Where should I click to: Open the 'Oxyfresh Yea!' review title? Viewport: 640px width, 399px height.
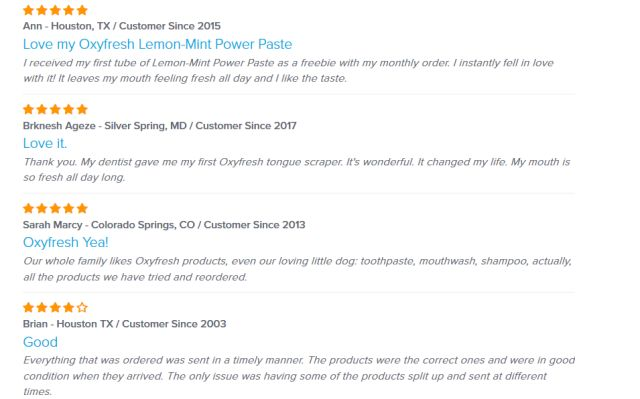click(x=66, y=242)
